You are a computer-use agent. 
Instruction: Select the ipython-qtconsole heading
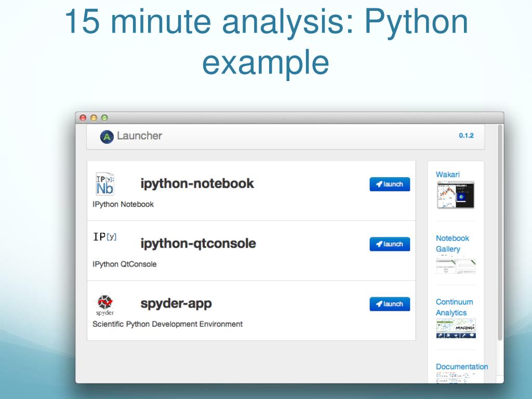[198, 244]
